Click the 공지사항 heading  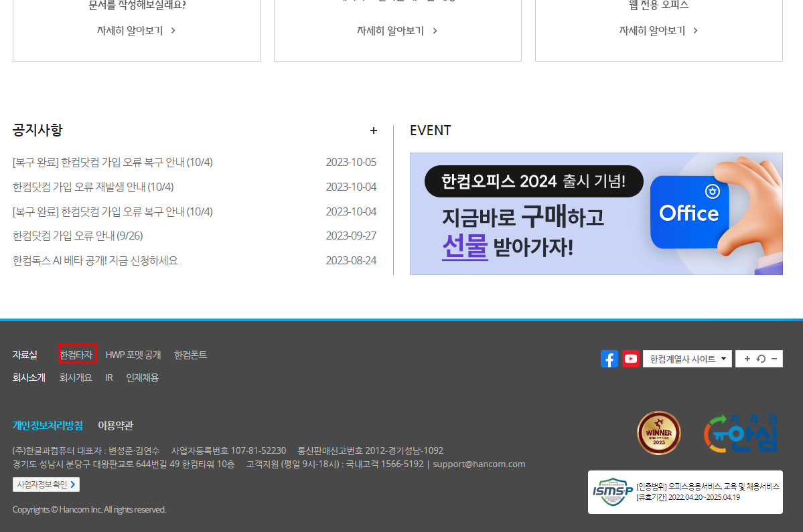click(x=38, y=130)
